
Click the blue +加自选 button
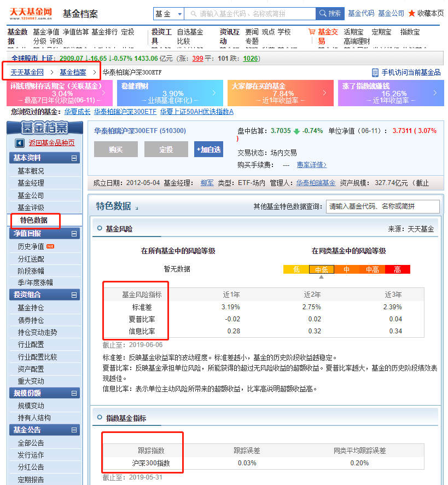click(208, 149)
